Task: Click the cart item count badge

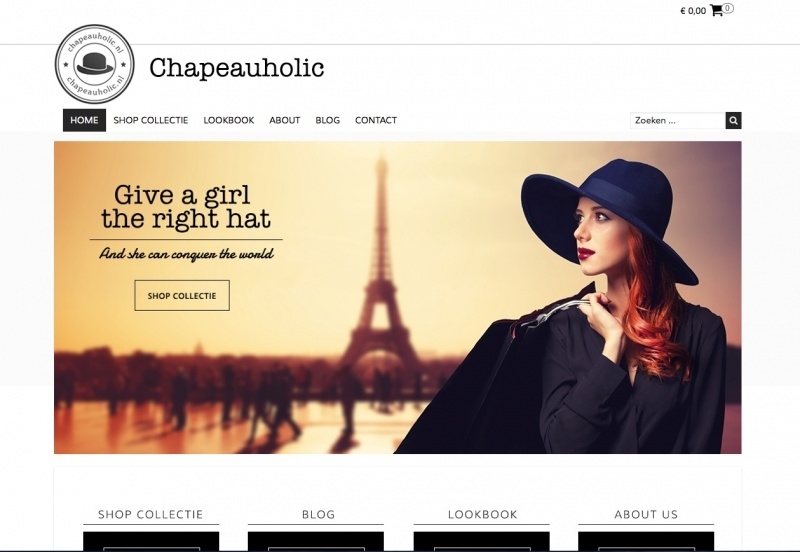Action: click(728, 8)
